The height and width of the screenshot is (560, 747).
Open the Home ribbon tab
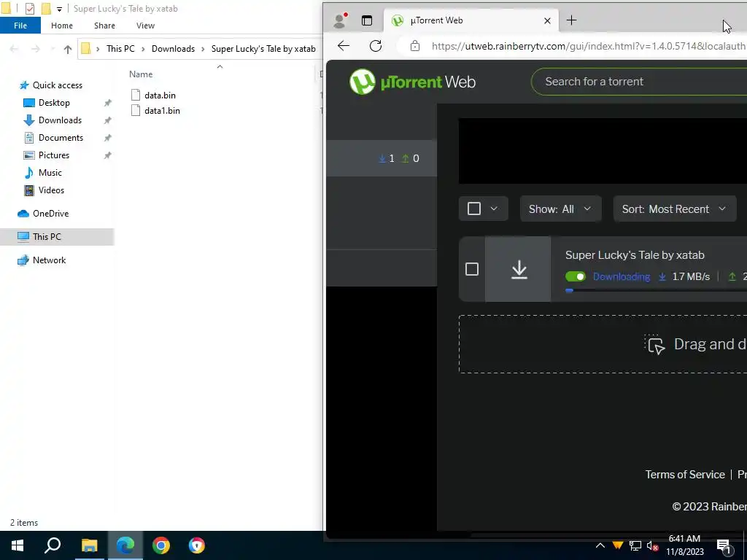pos(62,26)
